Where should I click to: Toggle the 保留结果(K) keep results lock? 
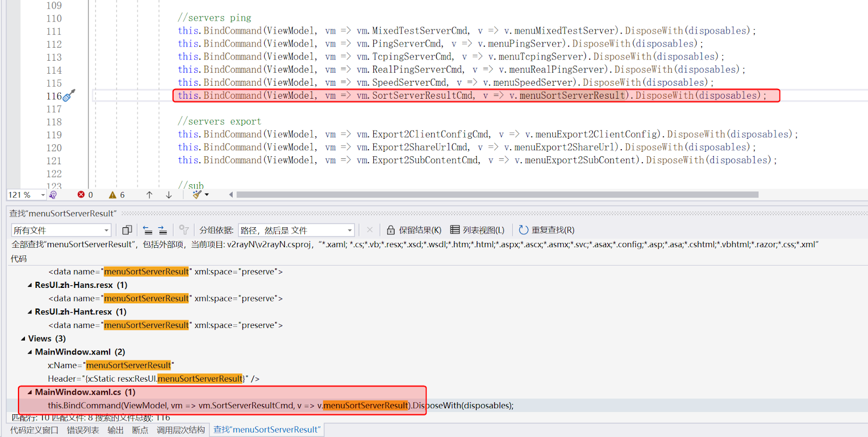point(414,230)
